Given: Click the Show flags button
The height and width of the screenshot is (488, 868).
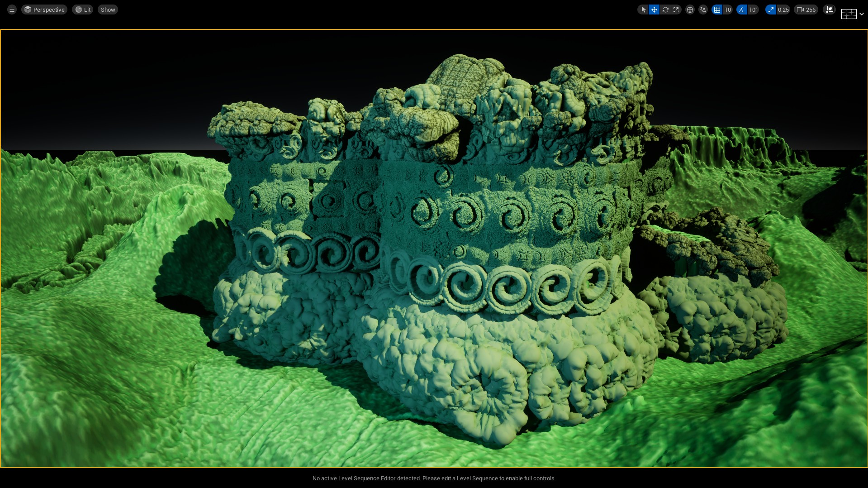Looking at the screenshot, I should click(x=108, y=10).
